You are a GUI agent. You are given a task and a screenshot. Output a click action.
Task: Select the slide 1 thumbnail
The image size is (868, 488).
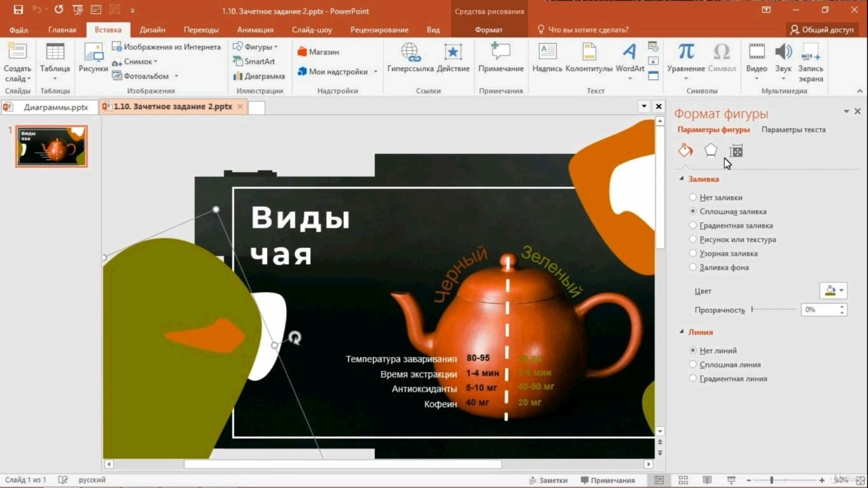(52, 146)
